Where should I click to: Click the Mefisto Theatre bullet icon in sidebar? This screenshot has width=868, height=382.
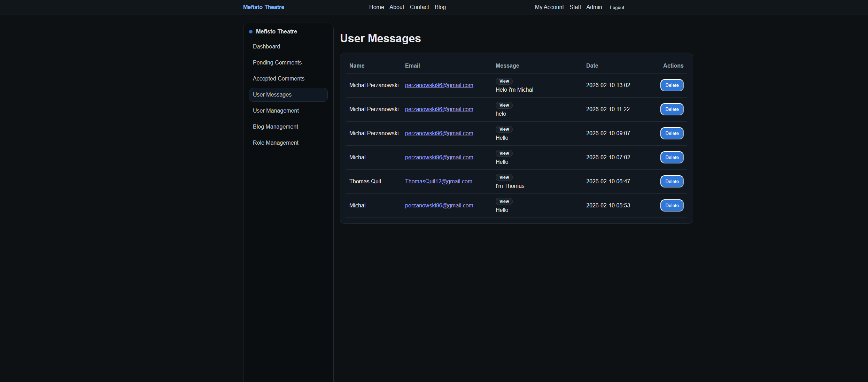coord(250,31)
